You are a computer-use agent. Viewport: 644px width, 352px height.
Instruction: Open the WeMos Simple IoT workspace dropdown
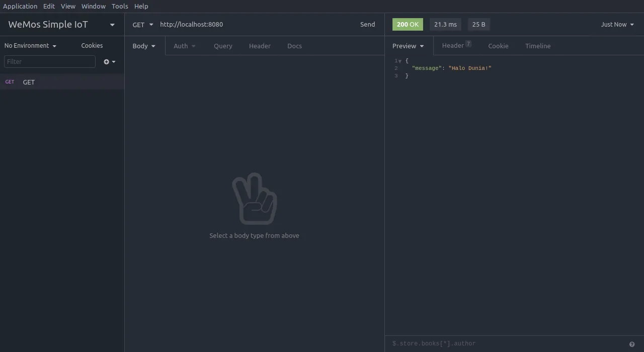coord(112,25)
